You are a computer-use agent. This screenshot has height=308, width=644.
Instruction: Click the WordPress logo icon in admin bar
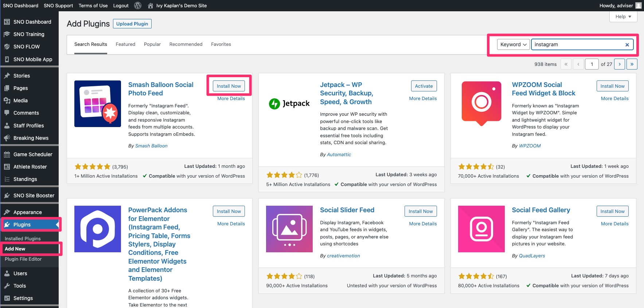[x=138, y=5]
